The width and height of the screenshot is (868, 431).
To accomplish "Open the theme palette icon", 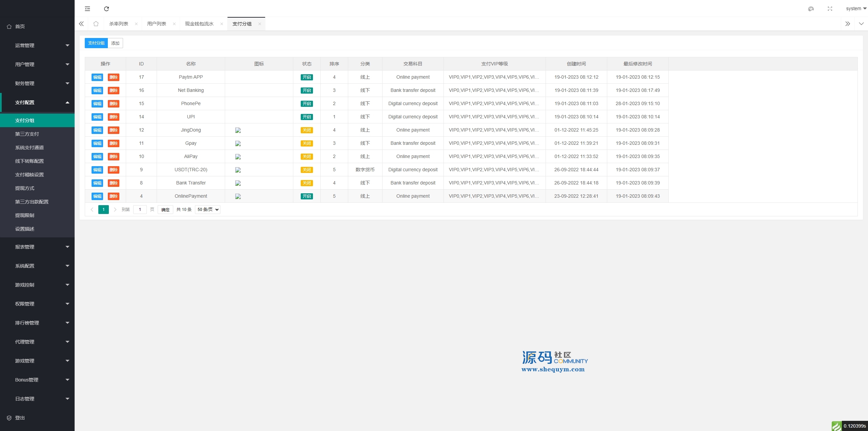I will [x=811, y=9].
